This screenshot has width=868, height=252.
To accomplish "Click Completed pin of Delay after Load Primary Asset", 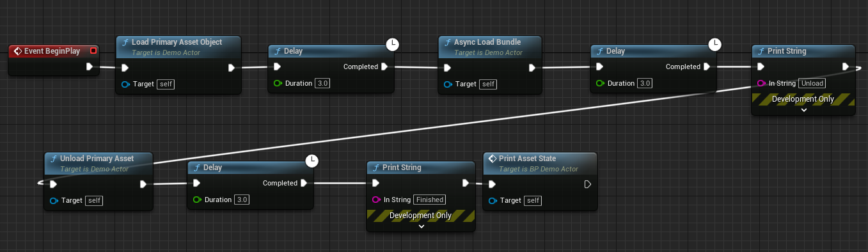I will 384,67.
